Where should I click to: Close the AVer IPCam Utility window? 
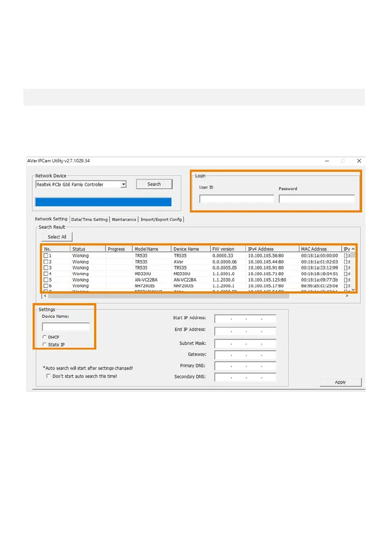click(x=359, y=161)
